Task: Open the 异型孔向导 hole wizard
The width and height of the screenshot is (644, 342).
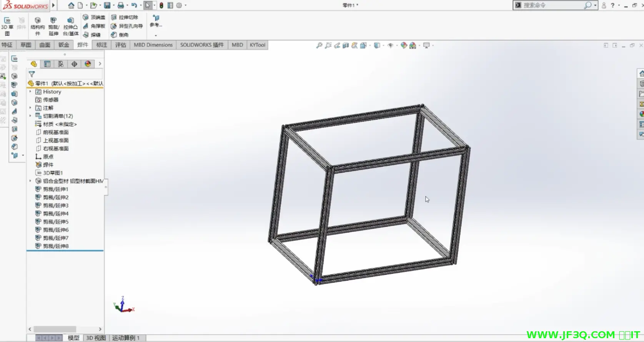Action: click(127, 26)
